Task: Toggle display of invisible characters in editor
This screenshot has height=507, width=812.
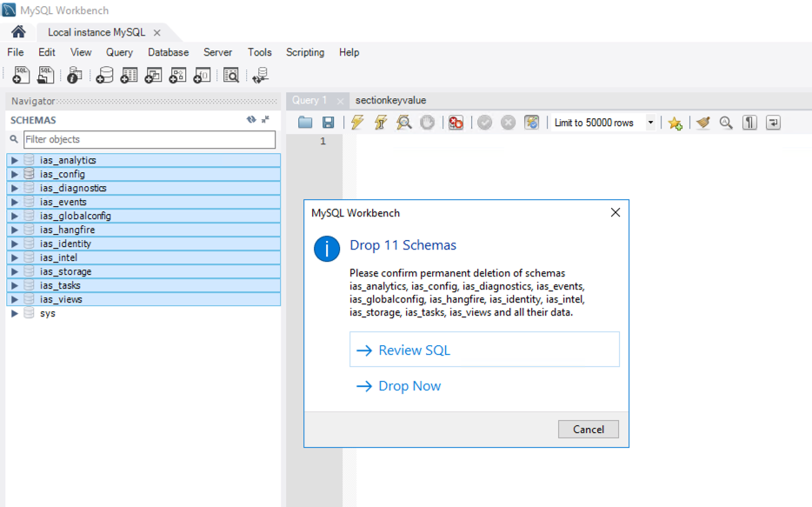Action: (749, 122)
